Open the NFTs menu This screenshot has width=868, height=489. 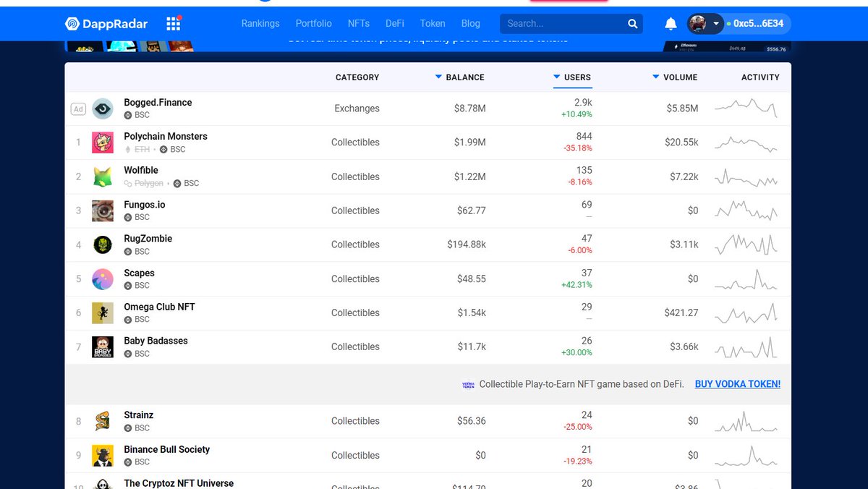[359, 24]
